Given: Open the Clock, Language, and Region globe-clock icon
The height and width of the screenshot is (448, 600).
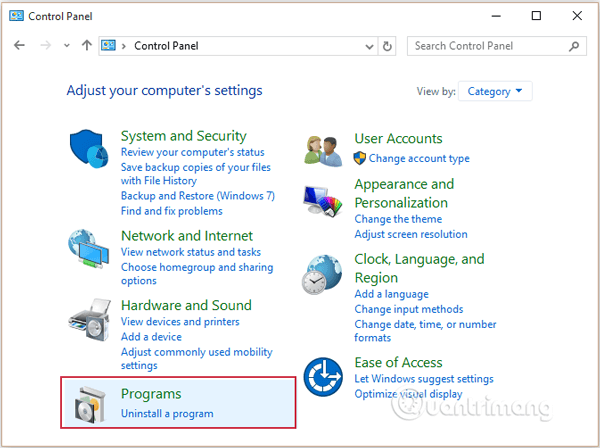Looking at the screenshot, I should pos(322,275).
